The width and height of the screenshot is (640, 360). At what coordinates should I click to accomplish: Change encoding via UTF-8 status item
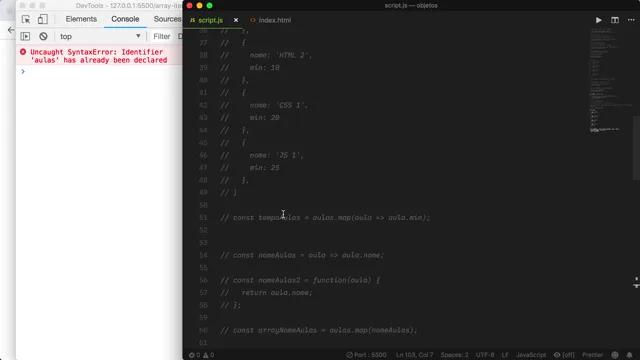485,355
